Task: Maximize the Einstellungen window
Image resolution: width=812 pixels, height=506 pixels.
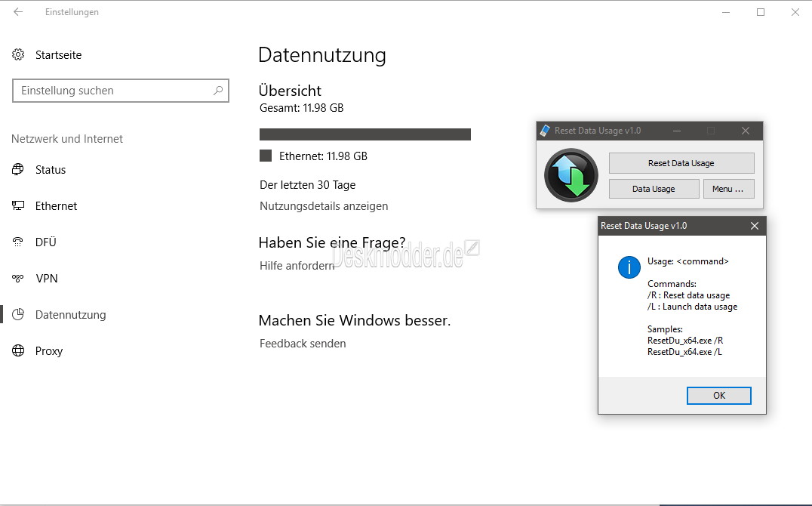Action: click(x=761, y=12)
